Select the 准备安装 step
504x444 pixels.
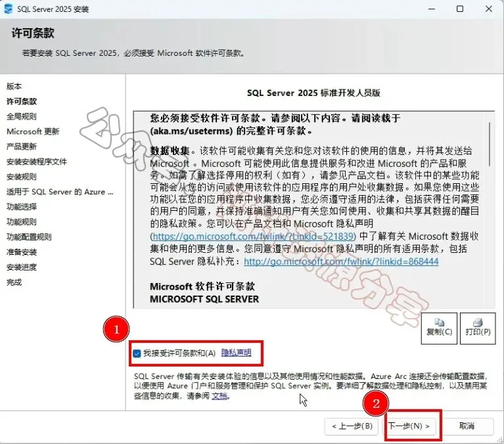pos(22,252)
